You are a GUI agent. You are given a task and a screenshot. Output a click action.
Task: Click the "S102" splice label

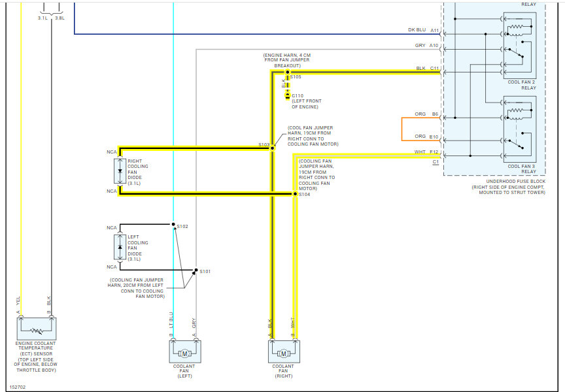tap(182, 227)
